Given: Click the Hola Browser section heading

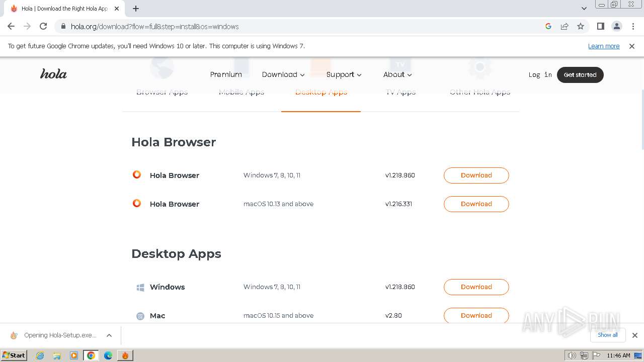Looking at the screenshot, I should 174,142.
